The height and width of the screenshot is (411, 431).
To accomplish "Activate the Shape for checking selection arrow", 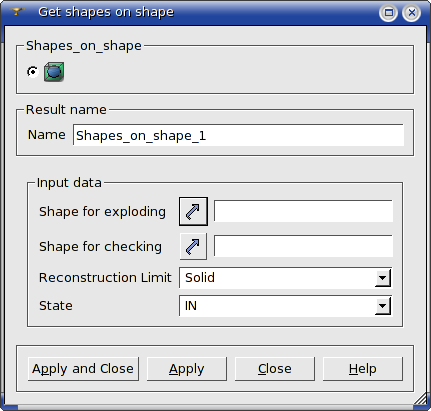I will coord(193,246).
